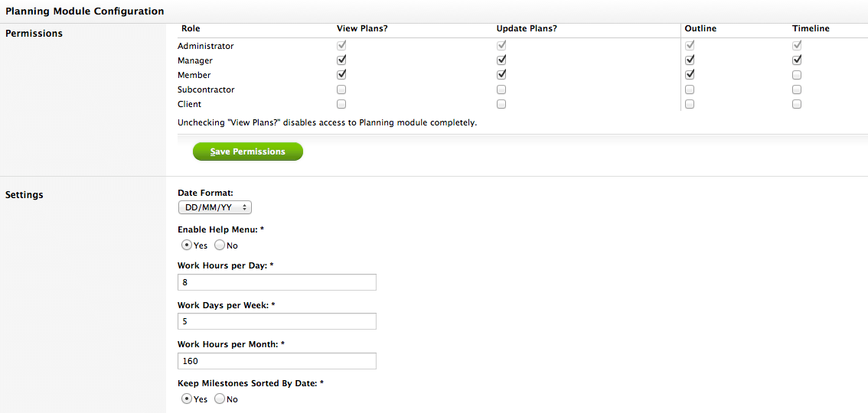Click the Work Days per Week field
The height and width of the screenshot is (413, 868).
coord(277,321)
